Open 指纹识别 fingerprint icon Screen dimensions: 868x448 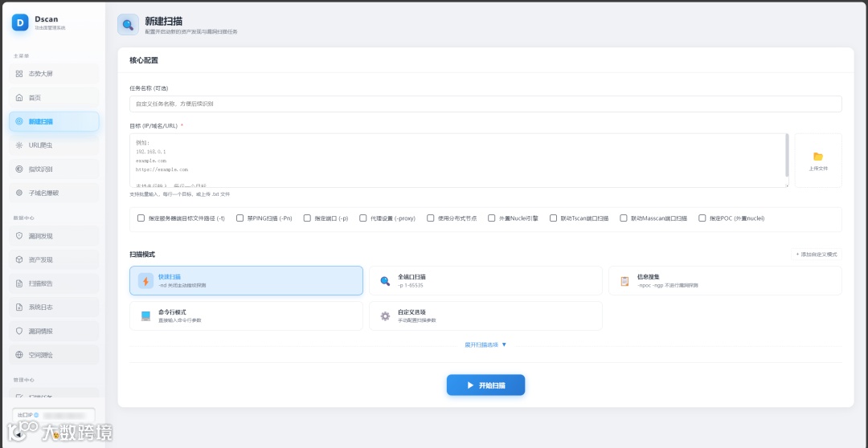click(19, 169)
